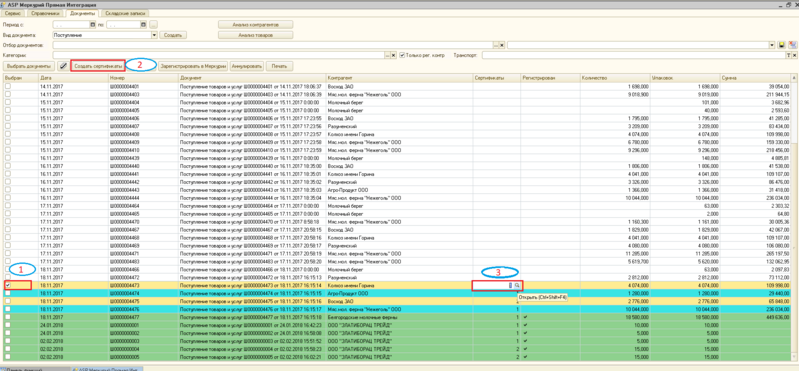Click the Создать button
799x371 pixels.
tap(173, 35)
